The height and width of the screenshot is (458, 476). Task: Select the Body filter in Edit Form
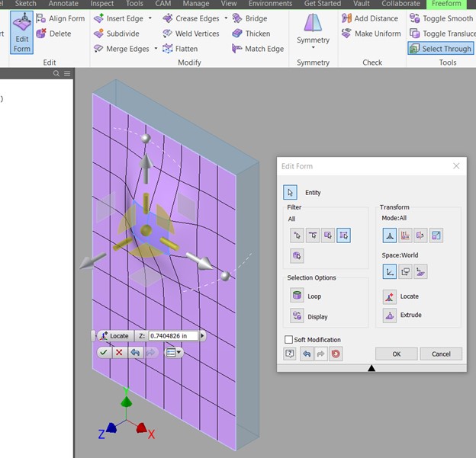[297, 256]
